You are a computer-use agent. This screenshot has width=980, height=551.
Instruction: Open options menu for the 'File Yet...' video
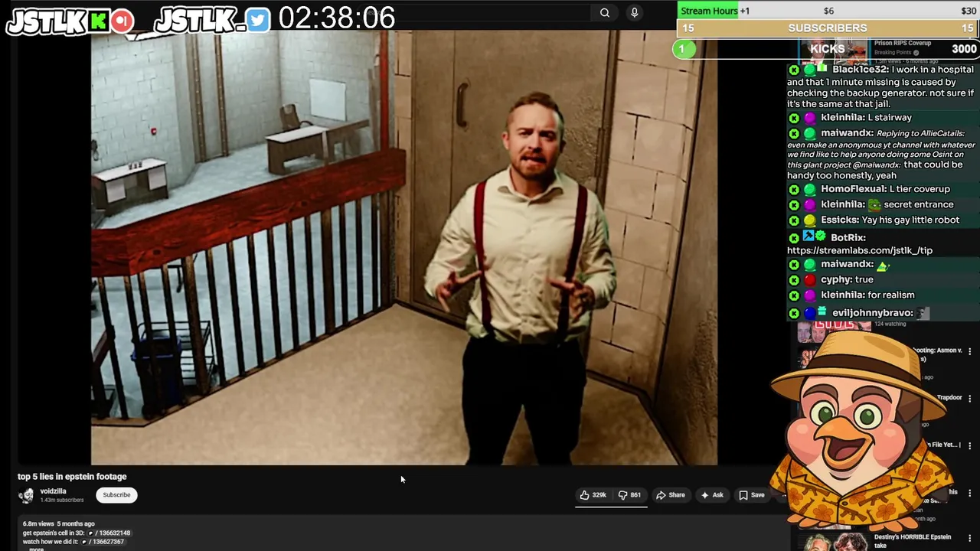[969, 445]
